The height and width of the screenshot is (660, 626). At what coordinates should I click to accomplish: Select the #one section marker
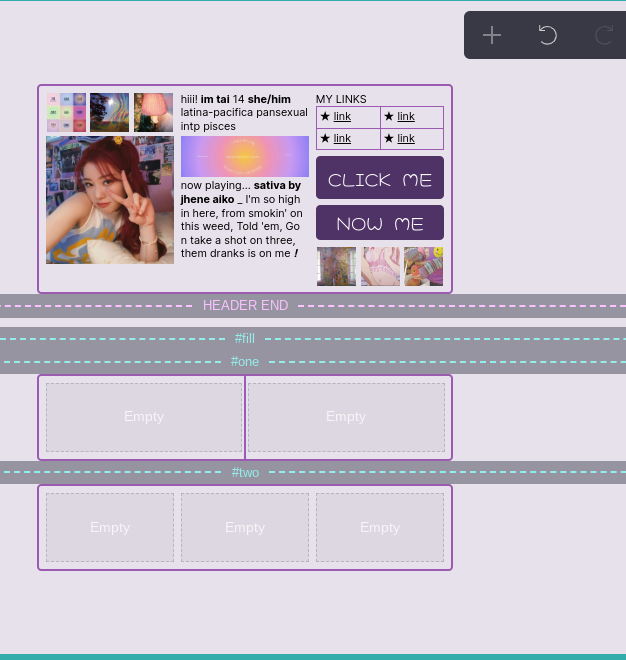point(245,362)
